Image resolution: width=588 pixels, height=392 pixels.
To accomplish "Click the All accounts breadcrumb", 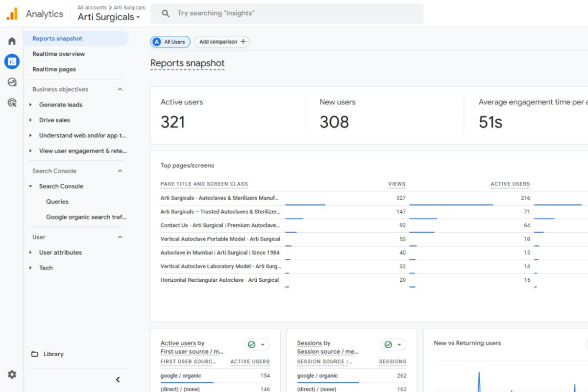I will (92, 7).
